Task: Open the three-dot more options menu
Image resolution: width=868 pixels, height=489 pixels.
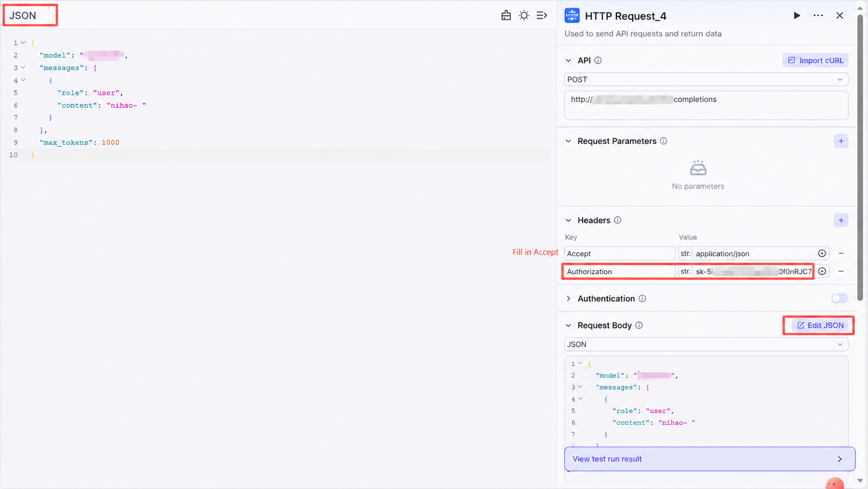Action: (818, 16)
